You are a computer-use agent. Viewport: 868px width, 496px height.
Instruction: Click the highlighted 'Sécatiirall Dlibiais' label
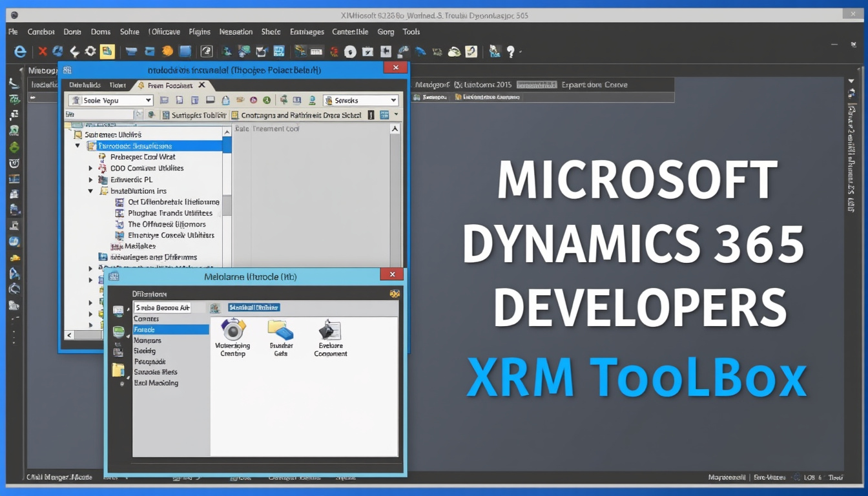[254, 307]
